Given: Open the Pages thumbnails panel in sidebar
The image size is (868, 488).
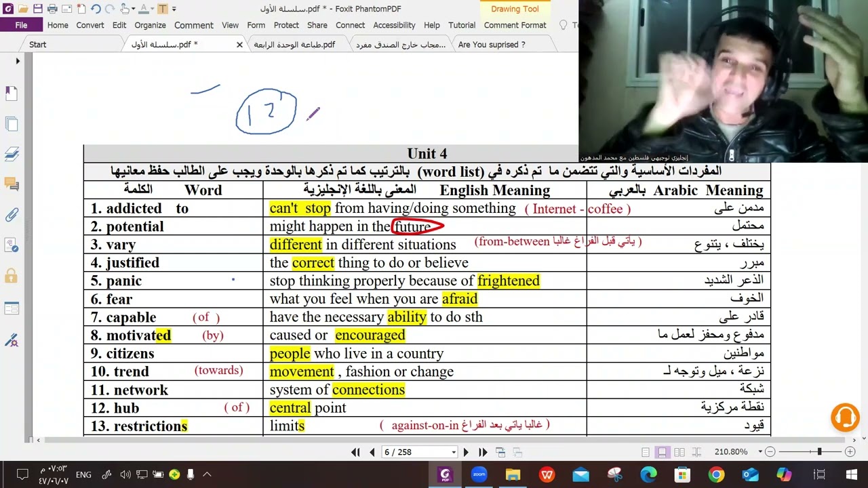Looking at the screenshot, I should (11, 124).
